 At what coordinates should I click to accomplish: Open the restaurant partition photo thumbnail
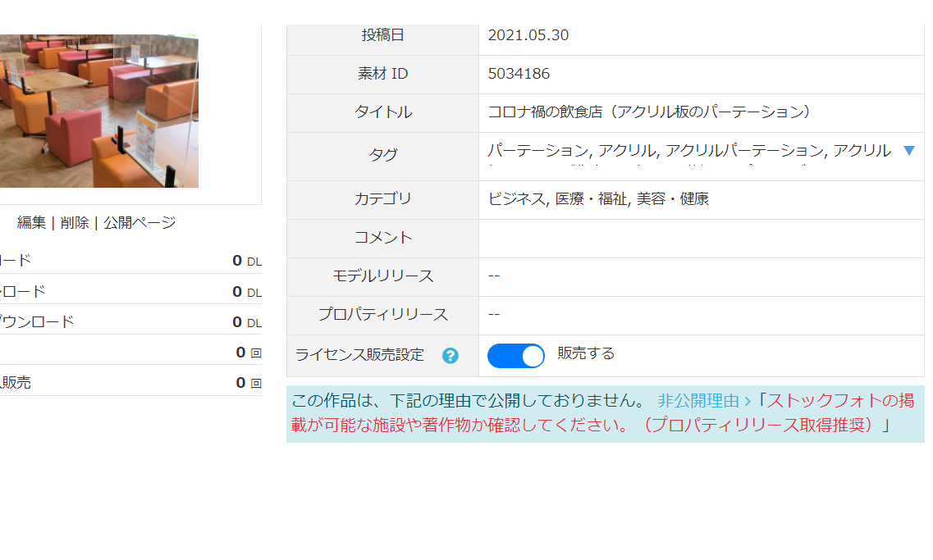click(x=98, y=111)
